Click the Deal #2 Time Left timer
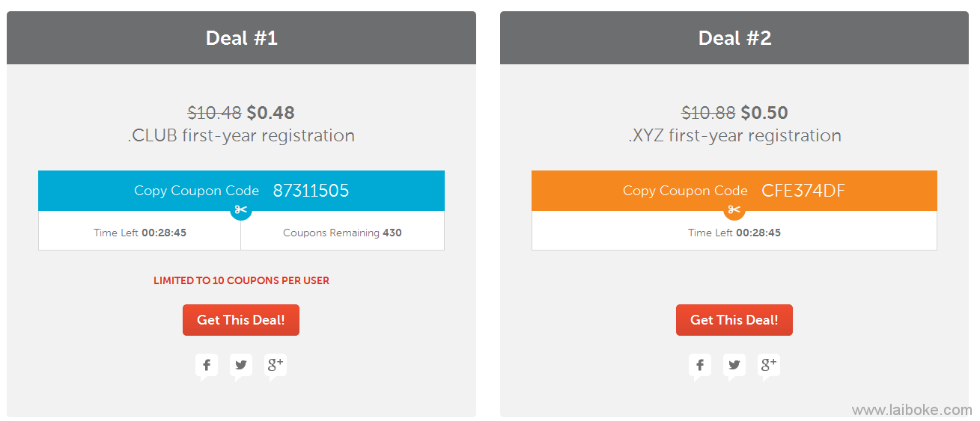This screenshot has height=421, width=980. click(x=734, y=233)
